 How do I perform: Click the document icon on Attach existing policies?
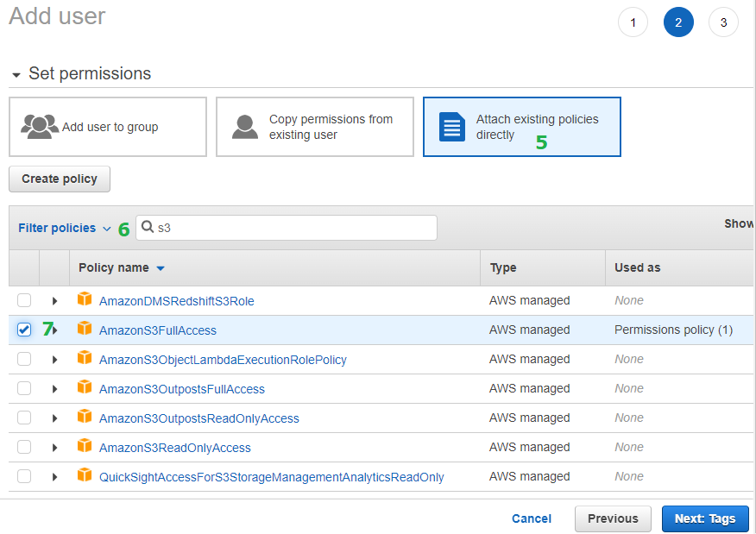[x=452, y=127]
